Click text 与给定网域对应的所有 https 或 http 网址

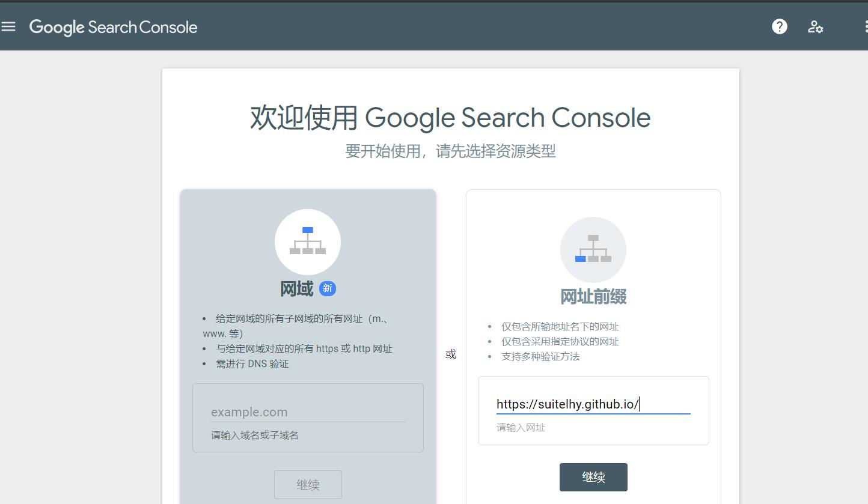tap(304, 348)
